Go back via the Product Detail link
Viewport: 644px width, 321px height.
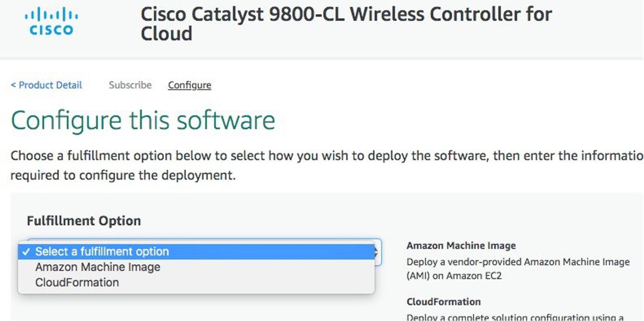46,85
